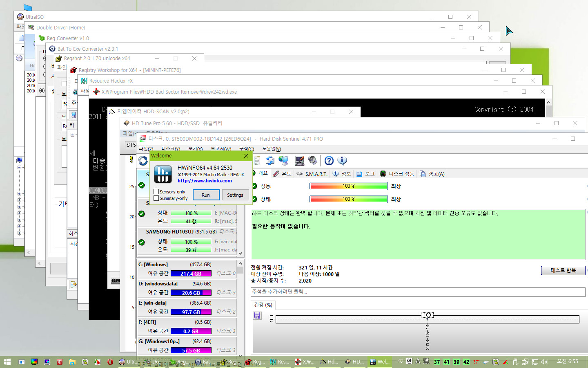Switch to the 온도 temperature tab
Viewport: 588px width, 368px height.
click(x=282, y=174)
